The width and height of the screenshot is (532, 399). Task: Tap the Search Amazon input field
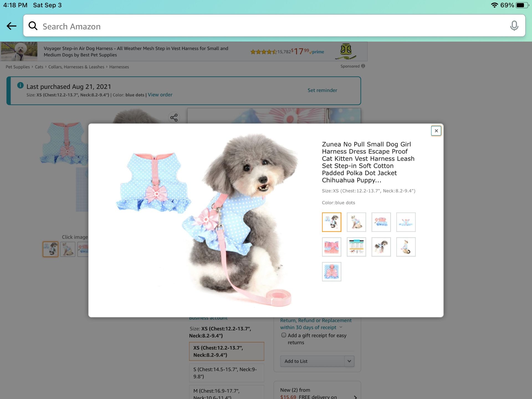(194, 26)
